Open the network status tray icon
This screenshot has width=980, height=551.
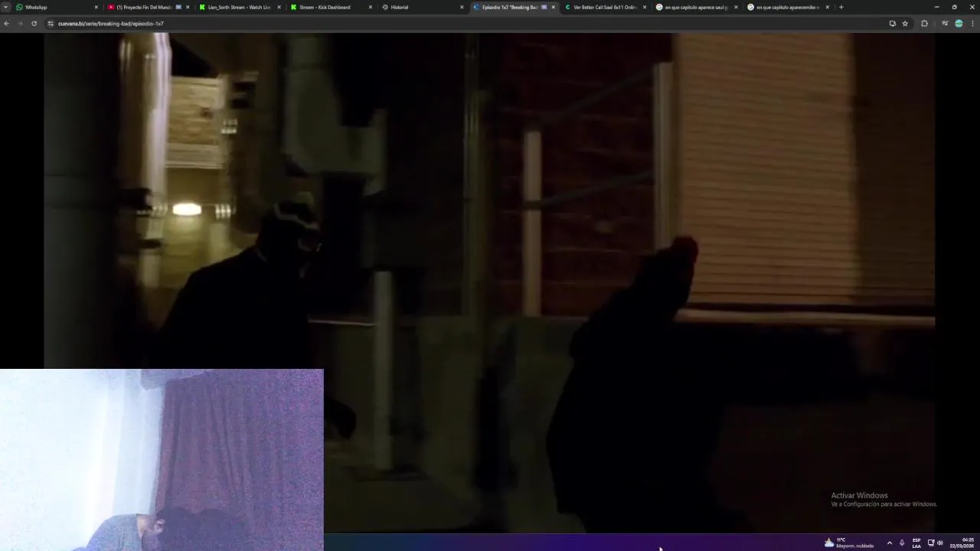click(931, 543)
